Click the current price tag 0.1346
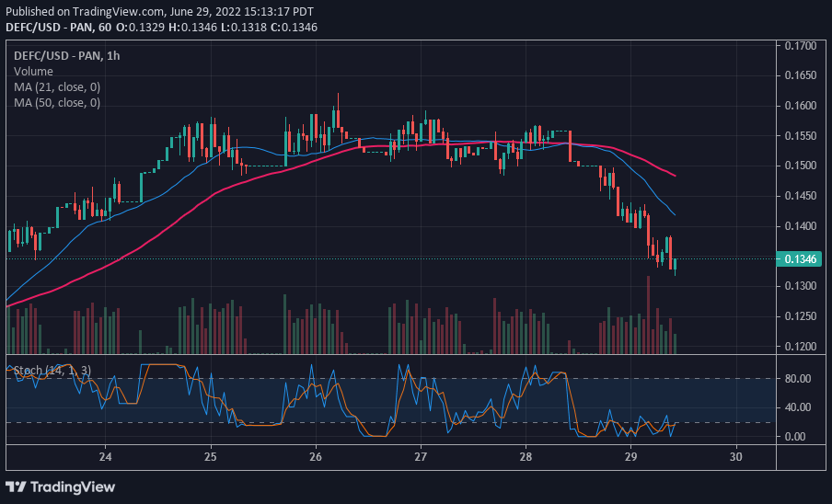 (799, 258)
